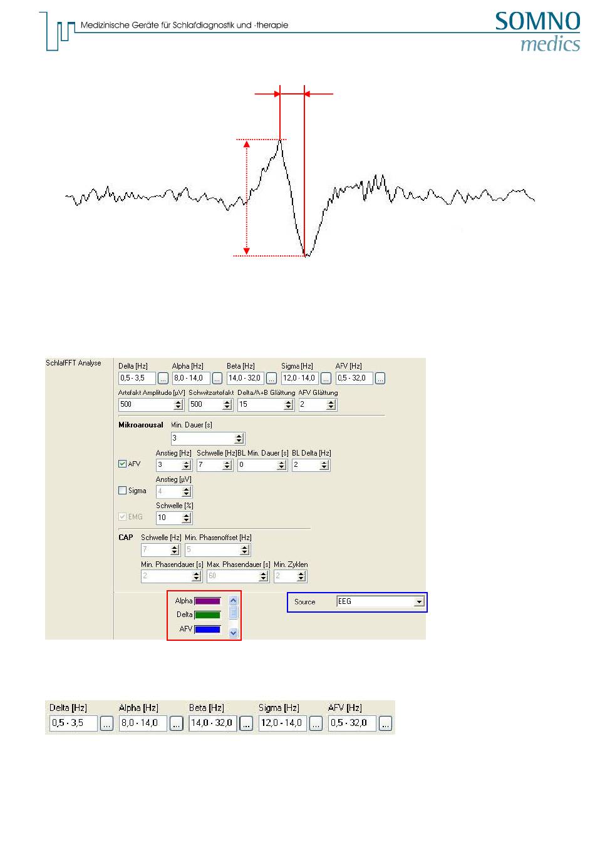The image size is (595, 868).
Task: Click the greyed EMG checkbox
Action: tap(122, 517)
